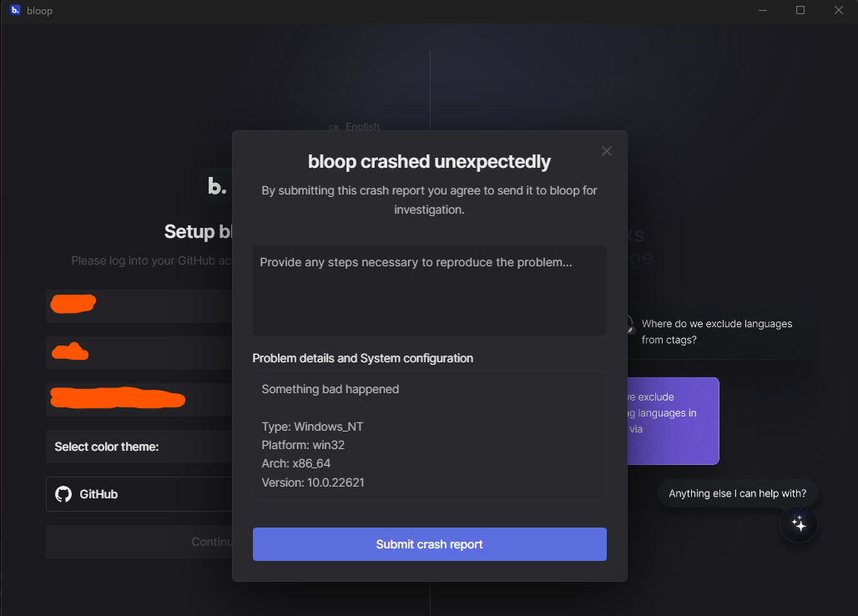Click the GitHub octocat icon on the login button

point(63,494)
